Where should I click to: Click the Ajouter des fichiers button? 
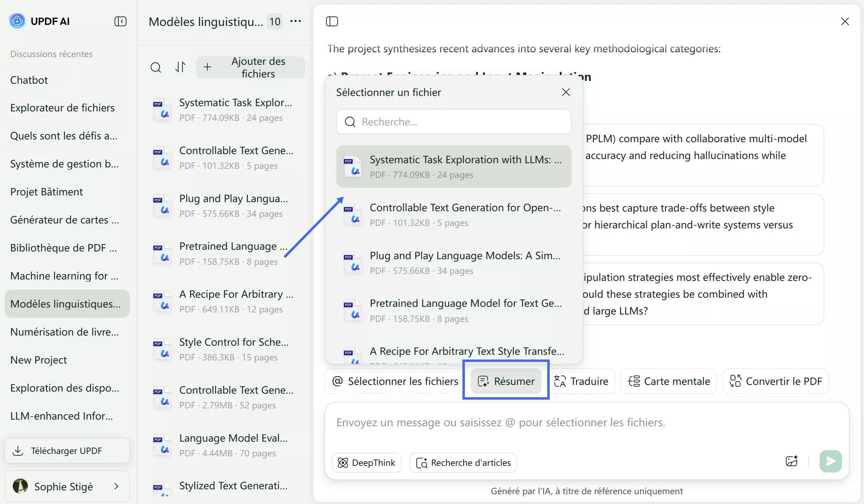coord(250,67)
